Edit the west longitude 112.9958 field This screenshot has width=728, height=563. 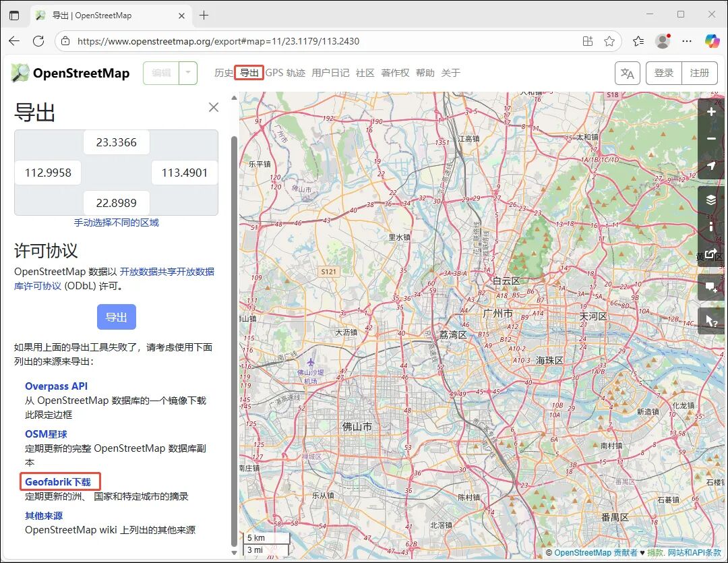[x=48, y=173]
